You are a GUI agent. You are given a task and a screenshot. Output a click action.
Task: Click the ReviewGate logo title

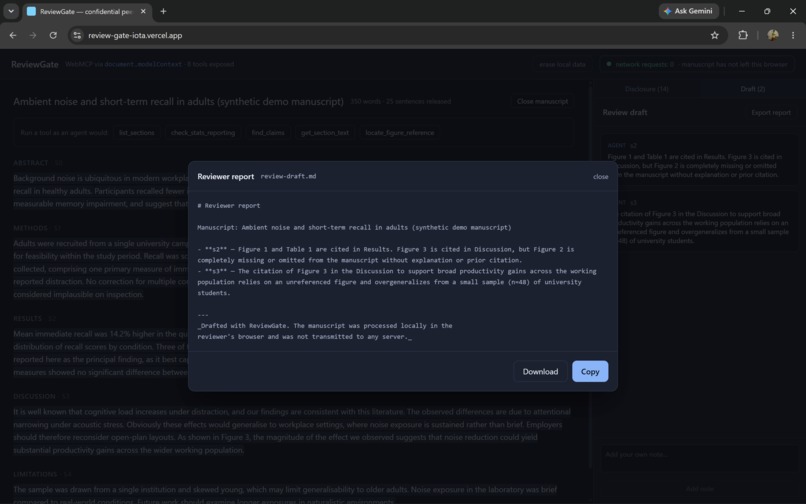tap(34, 64)
